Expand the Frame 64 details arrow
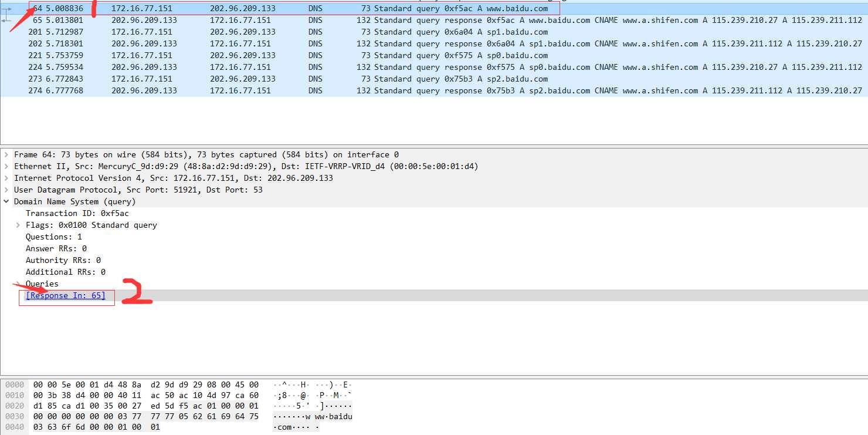 (6, 154)
